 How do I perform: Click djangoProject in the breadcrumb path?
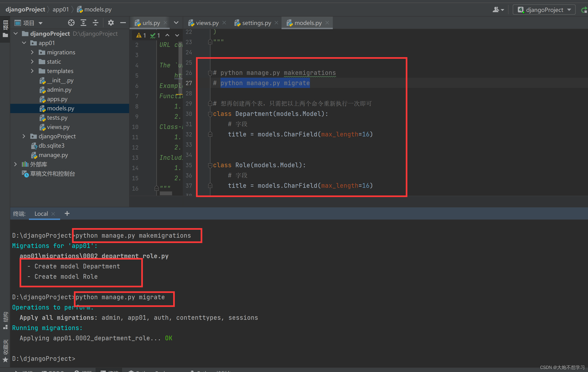click(25, 9)
